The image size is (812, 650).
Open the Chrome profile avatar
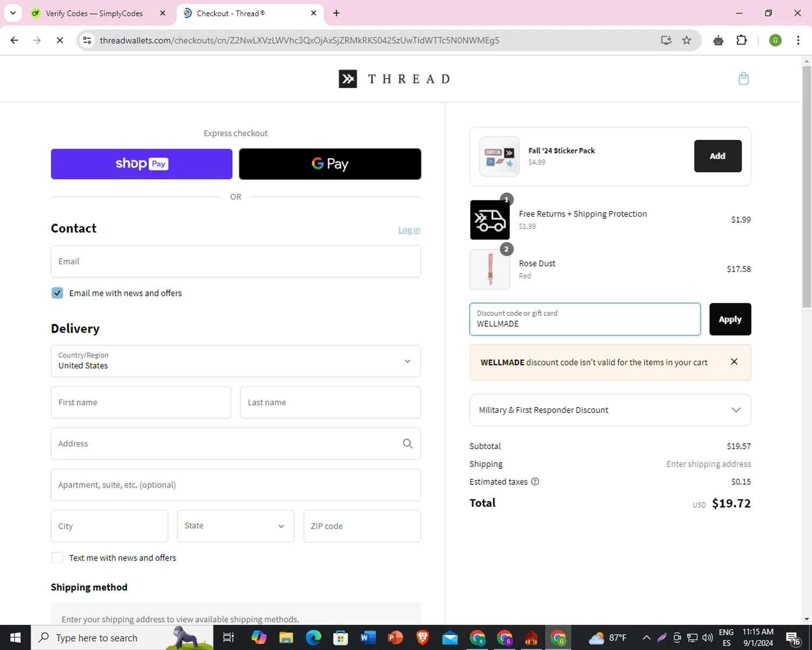pyautogui.click(x=775, y=40)
